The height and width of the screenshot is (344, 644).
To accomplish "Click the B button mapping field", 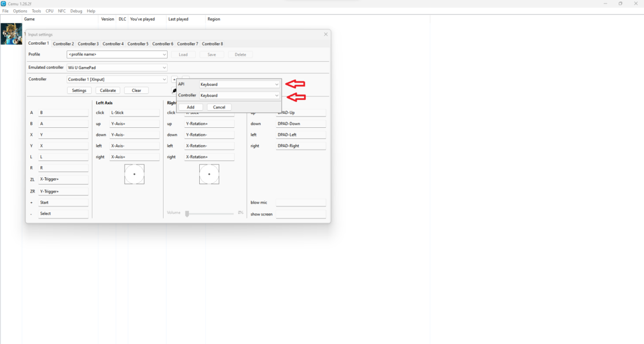I will (x=63, y=124).
